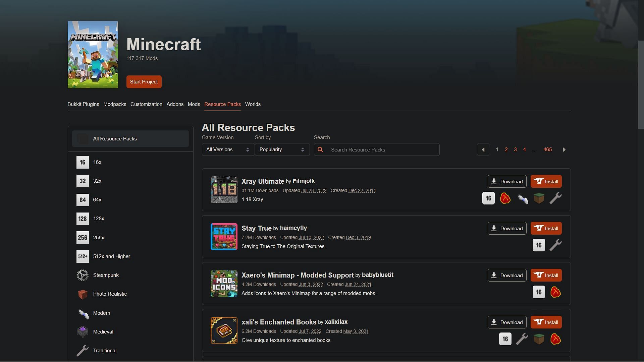This screenshot has height=362, width=644.
Task: Open the Xray Ultimate project title
Action: click(263, 181)
